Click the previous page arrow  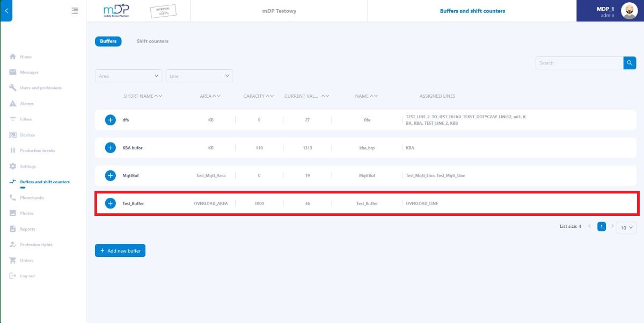(x=589, y=226)
